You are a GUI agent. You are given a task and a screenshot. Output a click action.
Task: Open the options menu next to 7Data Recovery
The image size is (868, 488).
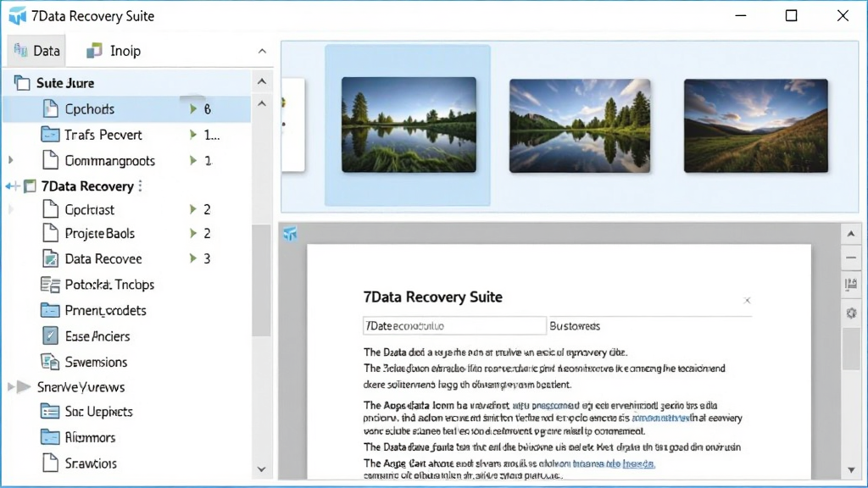[141, 186]
